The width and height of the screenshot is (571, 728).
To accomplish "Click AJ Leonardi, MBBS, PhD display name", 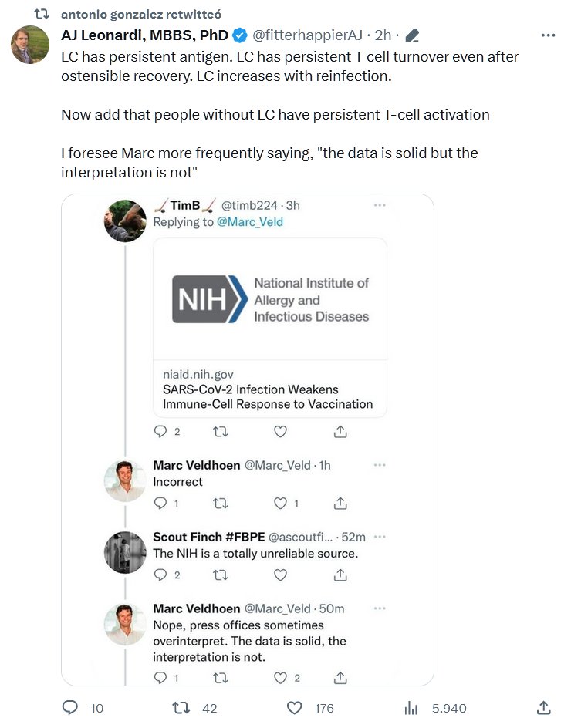I will coord(145,35).
